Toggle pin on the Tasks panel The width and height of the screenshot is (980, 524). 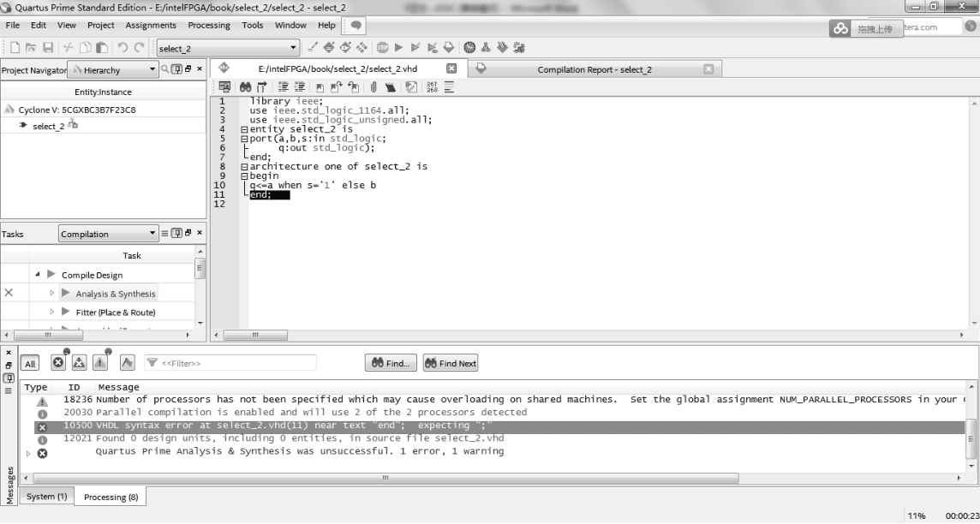[177, 234]
